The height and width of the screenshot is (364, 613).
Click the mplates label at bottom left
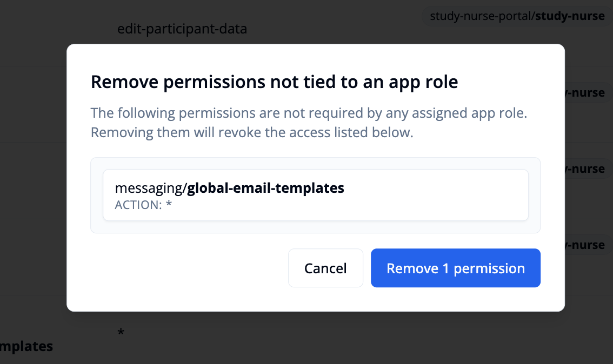point(26,346)
